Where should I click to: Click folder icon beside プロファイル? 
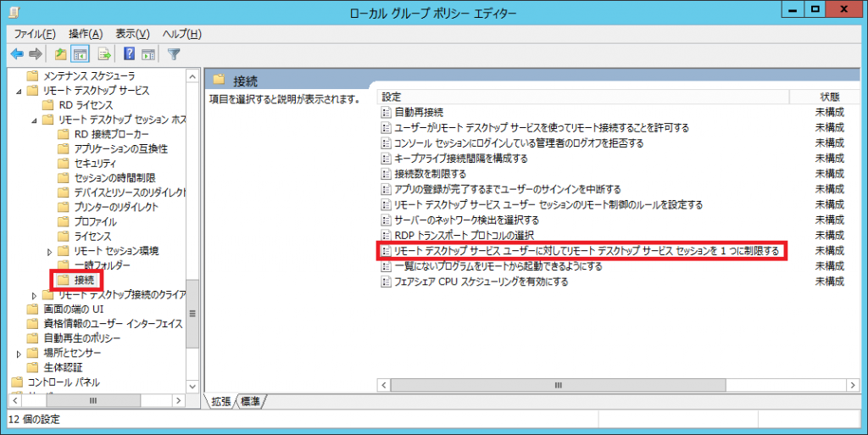(x=64, y=221)
